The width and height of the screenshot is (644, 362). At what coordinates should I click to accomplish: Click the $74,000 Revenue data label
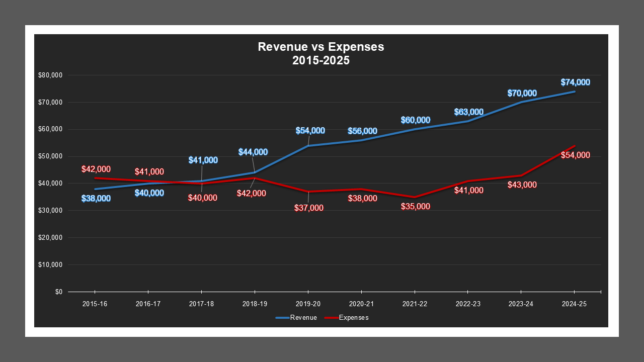[x=574, y=81]
